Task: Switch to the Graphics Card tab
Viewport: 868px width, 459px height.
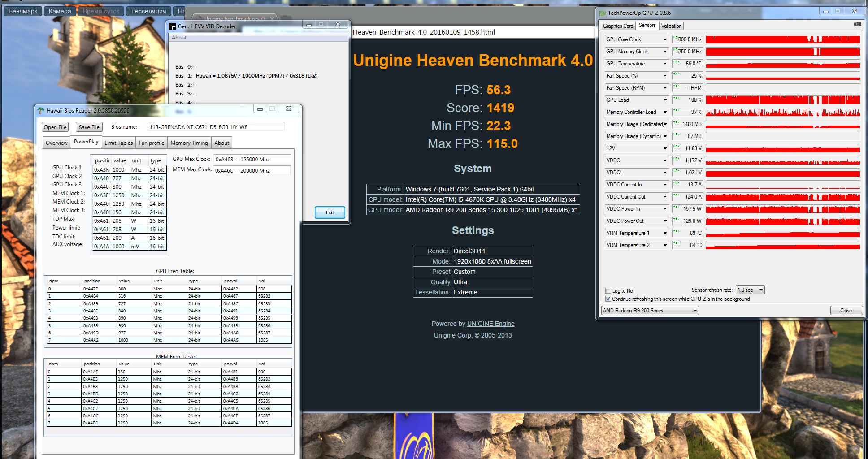Action: pyautogui.click(x=618, y=26)
